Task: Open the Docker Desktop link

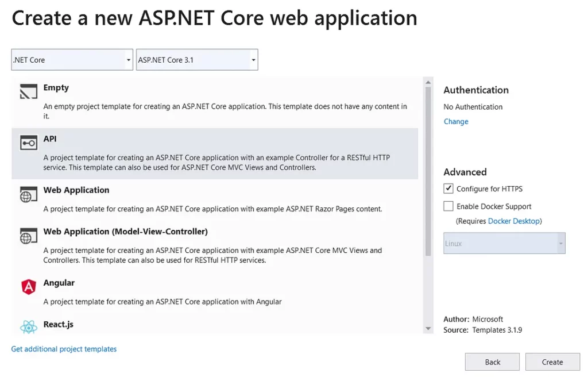Action: (514, 221)
